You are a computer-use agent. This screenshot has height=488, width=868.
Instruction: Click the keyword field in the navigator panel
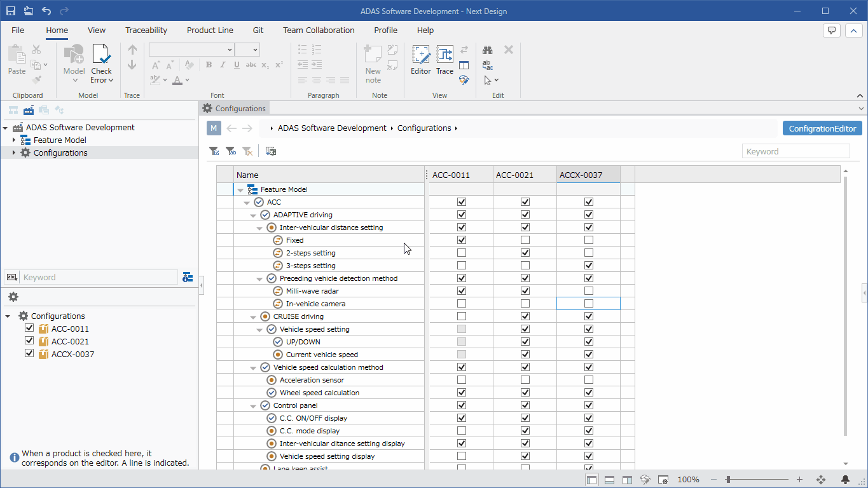click(100, 277)
